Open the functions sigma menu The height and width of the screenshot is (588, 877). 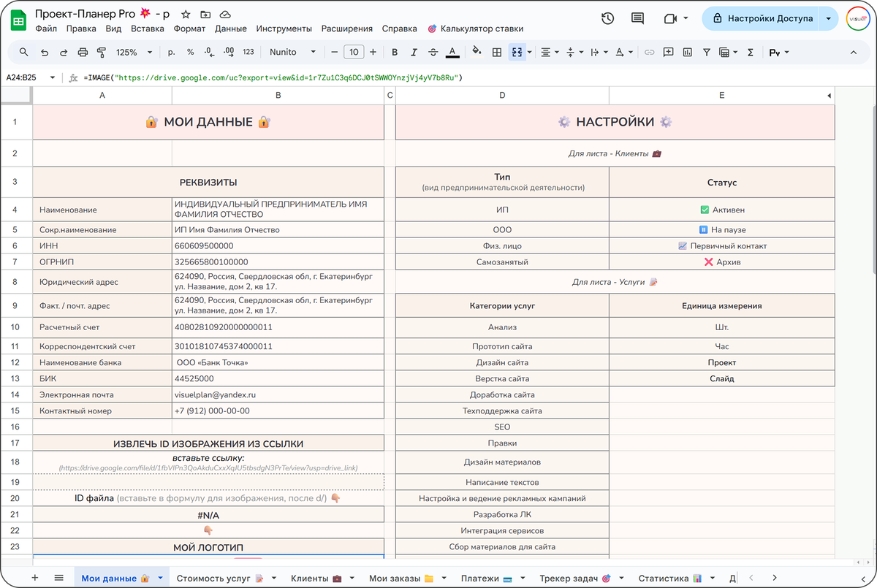pyautogui.click(x=750, y=53)
